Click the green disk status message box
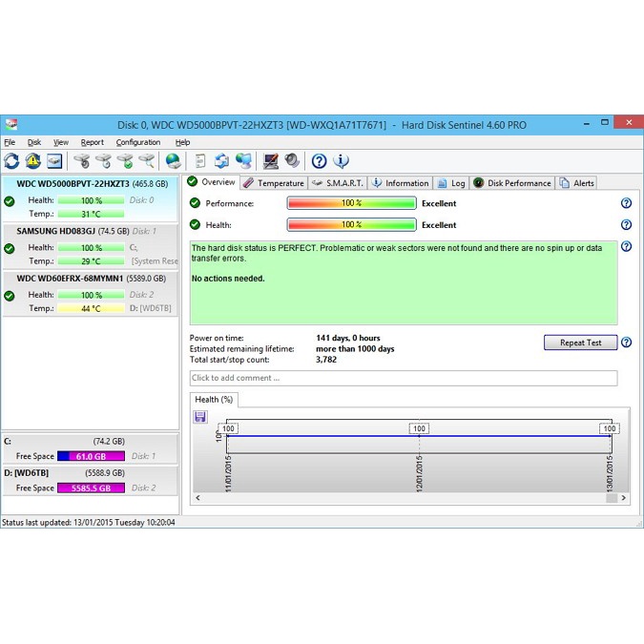Image resolution: width=644 pixels, height=644 pixels. [x=404, y=282]
